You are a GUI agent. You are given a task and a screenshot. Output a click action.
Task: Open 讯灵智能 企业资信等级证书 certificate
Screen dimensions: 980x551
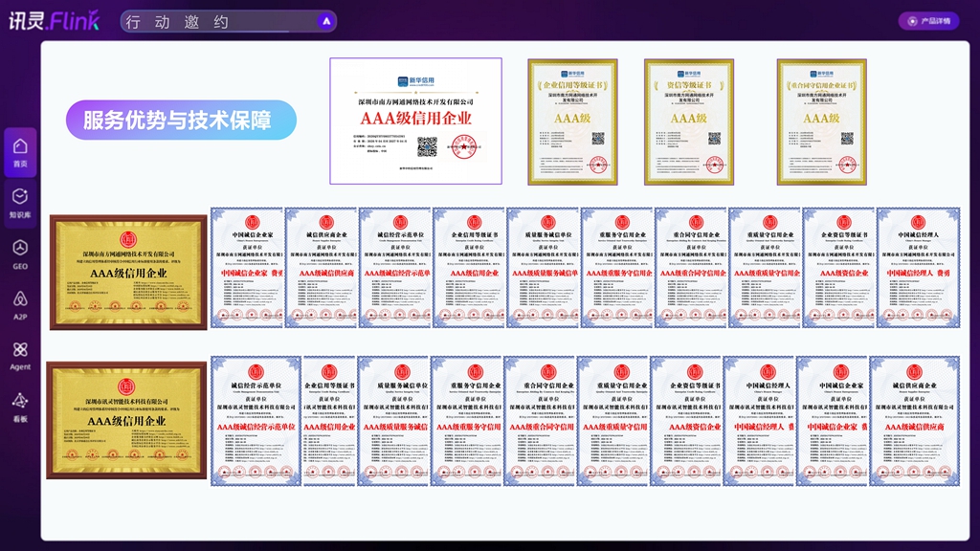(685, 421)
